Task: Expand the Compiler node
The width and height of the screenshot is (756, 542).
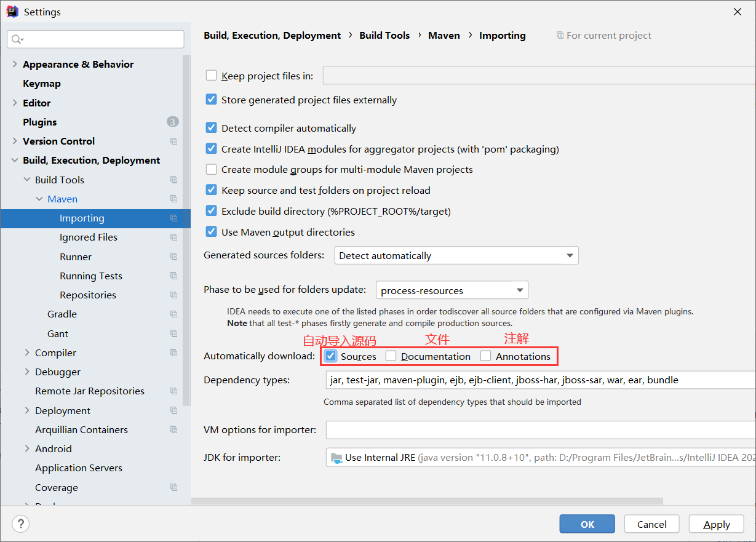Action: click(x=27, y=353)
